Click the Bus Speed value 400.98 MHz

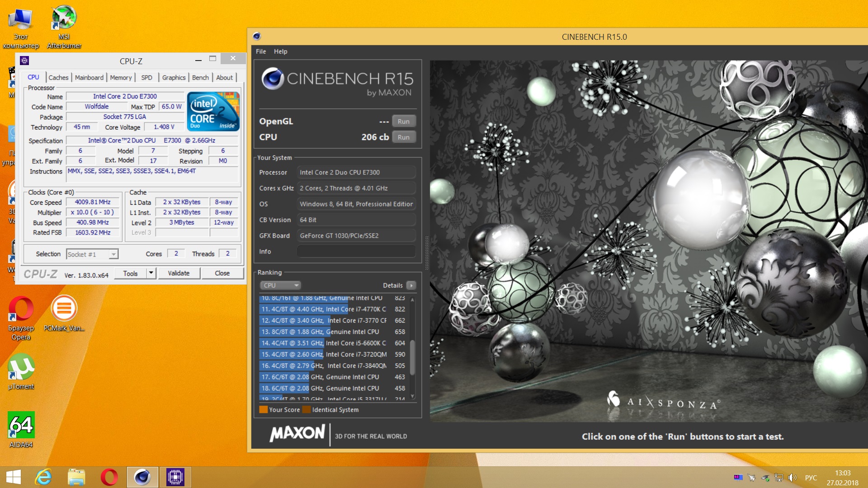(93, 222)
